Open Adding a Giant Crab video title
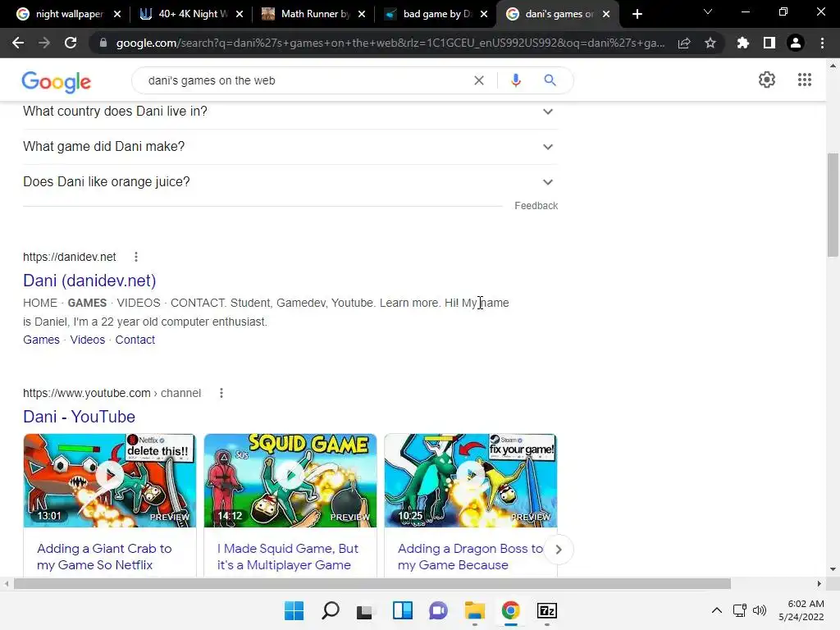This screenshot has width=840, height=630. point(104,557)
